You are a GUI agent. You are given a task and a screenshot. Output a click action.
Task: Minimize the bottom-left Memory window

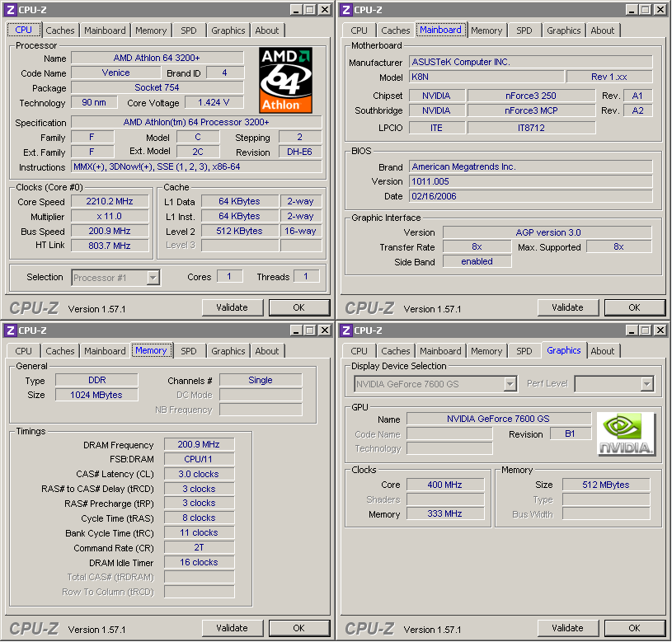pyautogui.click(x=296, y=330)
